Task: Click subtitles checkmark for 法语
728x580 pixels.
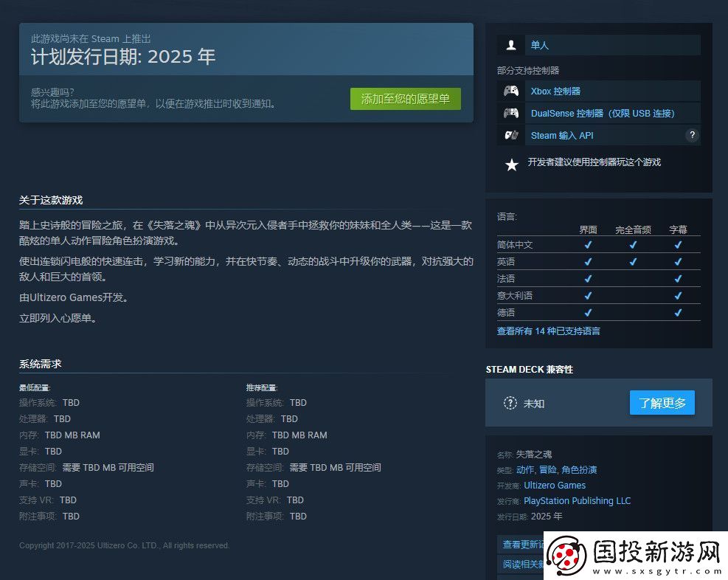Action: (678, 279)
